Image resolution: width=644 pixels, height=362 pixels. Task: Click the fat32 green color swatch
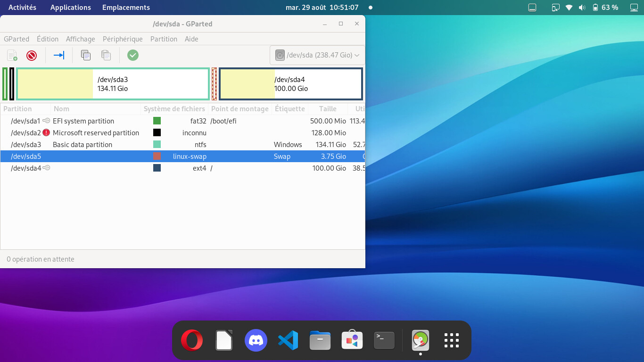157,121
